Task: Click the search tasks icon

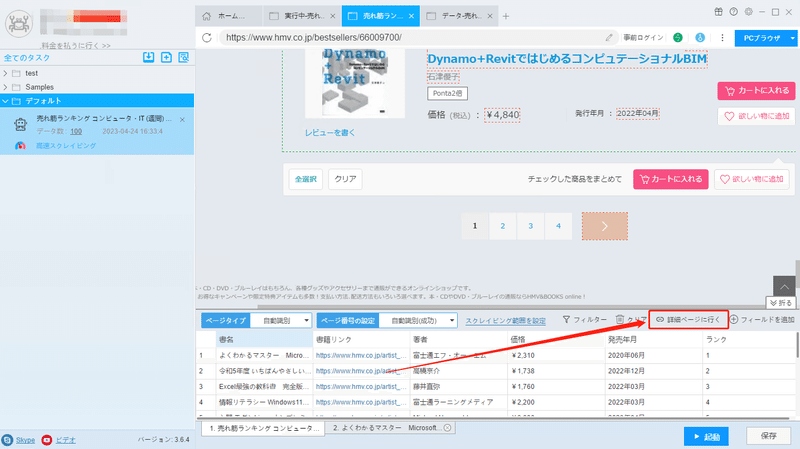Action: (x=184, y=57)
